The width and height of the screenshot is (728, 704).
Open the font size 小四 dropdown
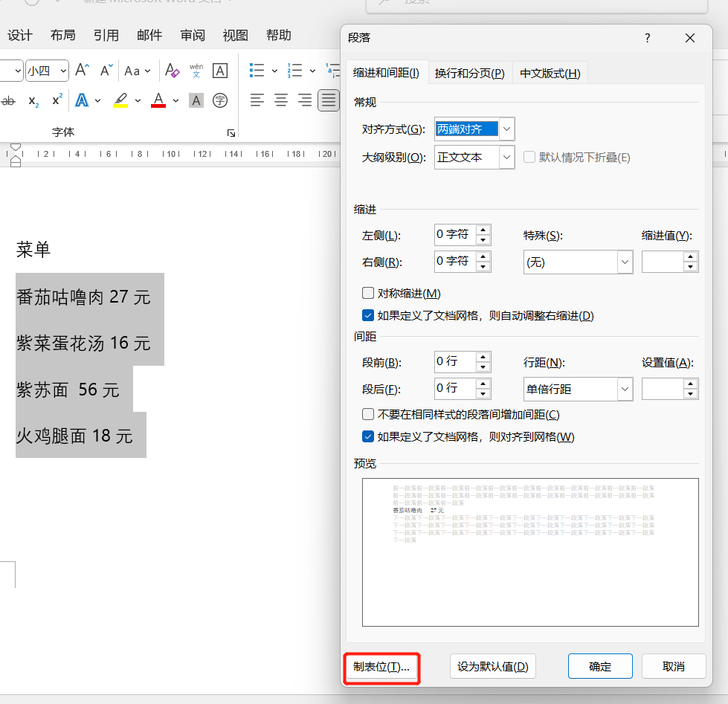click(x=64, y=71)
